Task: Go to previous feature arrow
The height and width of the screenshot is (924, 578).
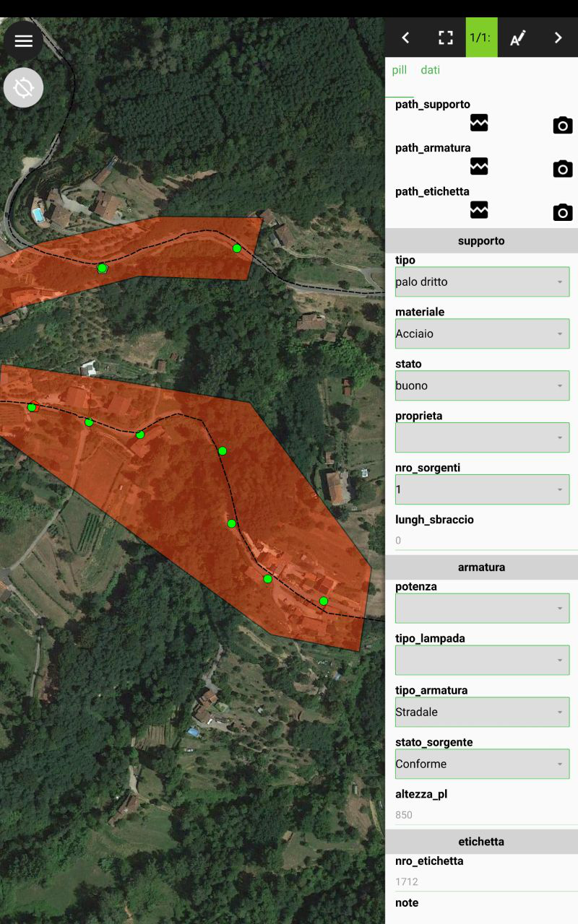Action: pyautogui.click(x=405, y=38)
